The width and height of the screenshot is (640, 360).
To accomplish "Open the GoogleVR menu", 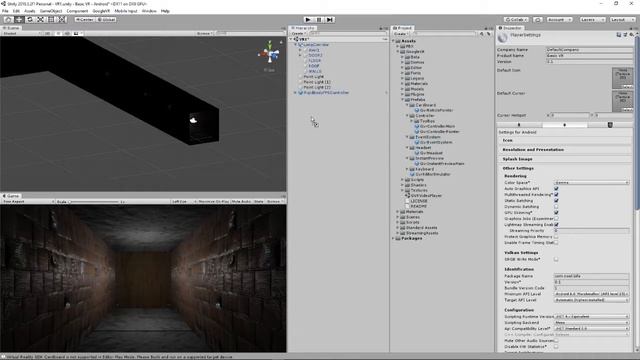I will click(x=101, y=11).
